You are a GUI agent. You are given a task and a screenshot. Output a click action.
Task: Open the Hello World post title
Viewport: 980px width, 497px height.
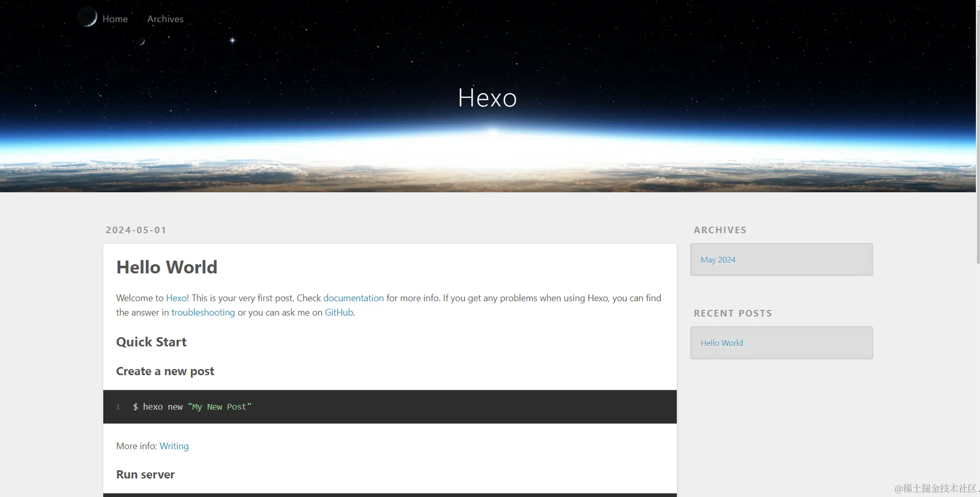click(167, 267)
